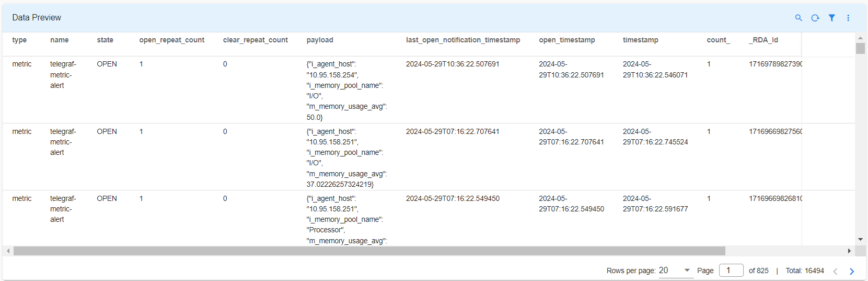Image resolution: width=868 pixels, height=281 pixels.
Task: Sort by the state column header
Action: tap(105, 40)
